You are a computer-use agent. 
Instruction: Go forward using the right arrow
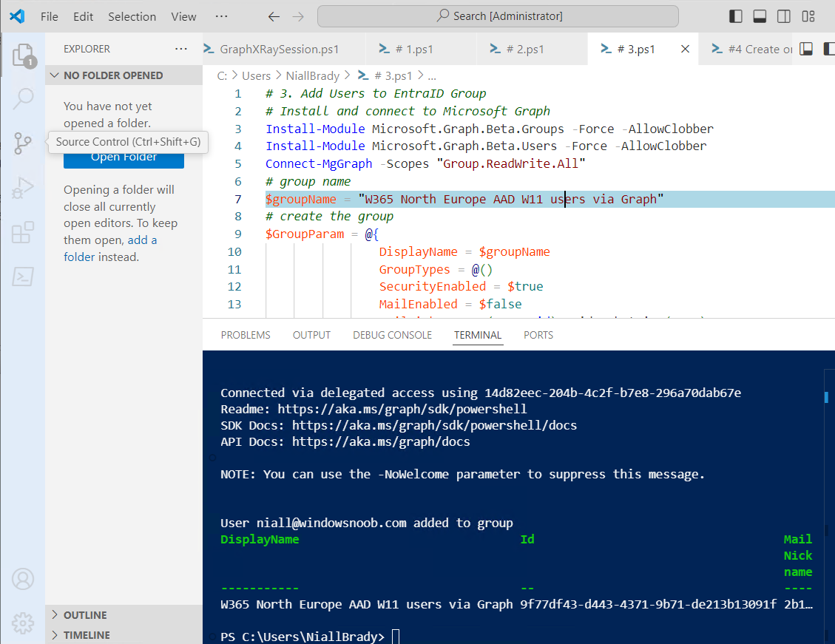(x=298, y=16)
